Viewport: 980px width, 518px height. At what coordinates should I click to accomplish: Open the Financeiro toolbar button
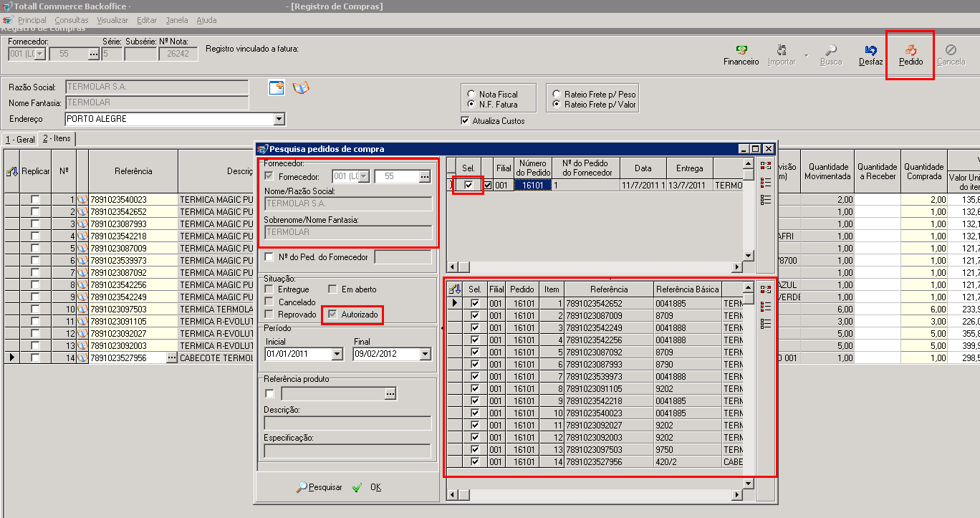[x=741, y=55]
